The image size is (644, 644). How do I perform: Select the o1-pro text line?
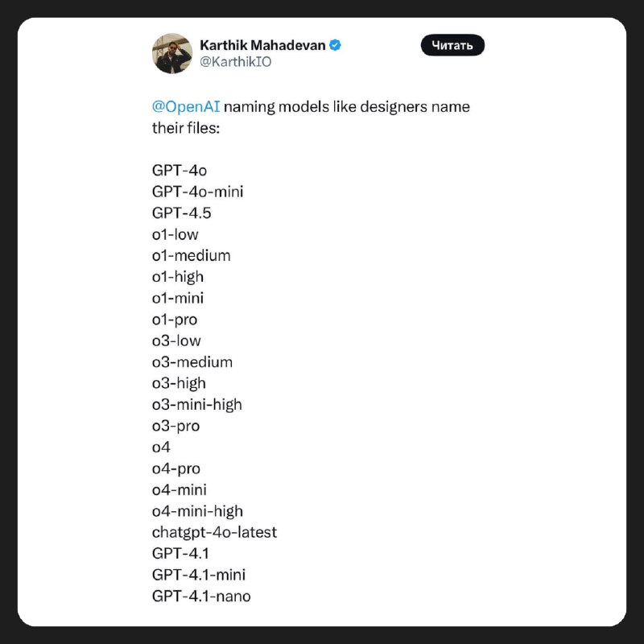(x=175, y=320)
